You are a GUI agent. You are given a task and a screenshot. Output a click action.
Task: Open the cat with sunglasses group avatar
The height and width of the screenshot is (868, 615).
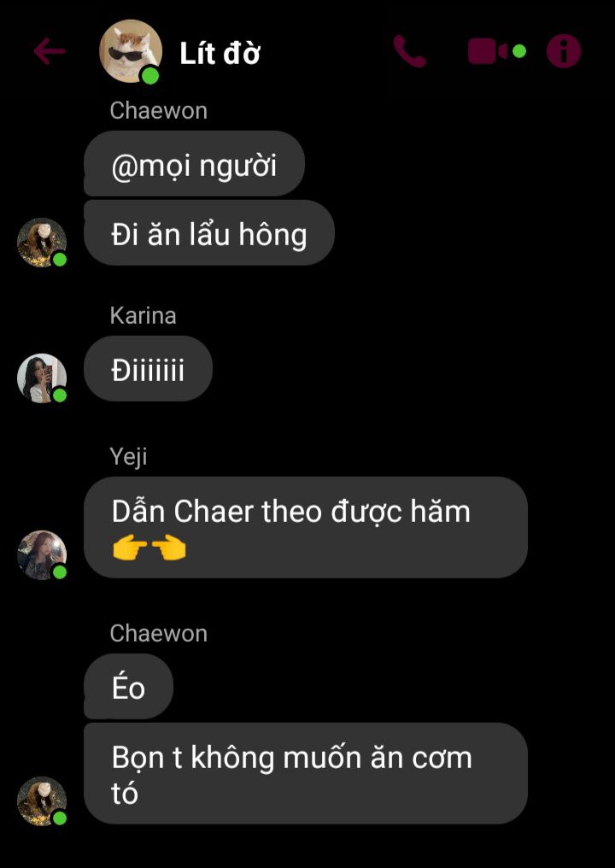tap(131, 51)
